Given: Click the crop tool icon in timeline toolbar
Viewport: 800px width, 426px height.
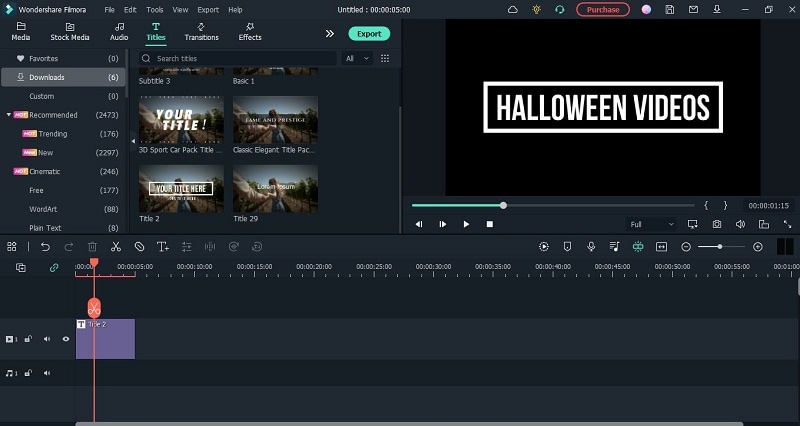Looking at the screenshot, I should [x=139, y=247].
